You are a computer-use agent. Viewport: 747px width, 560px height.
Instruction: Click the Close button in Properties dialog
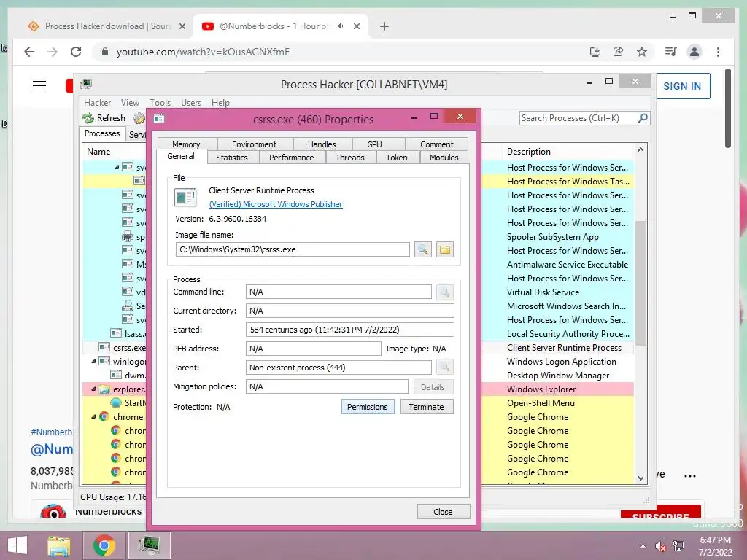pos(443,511)
